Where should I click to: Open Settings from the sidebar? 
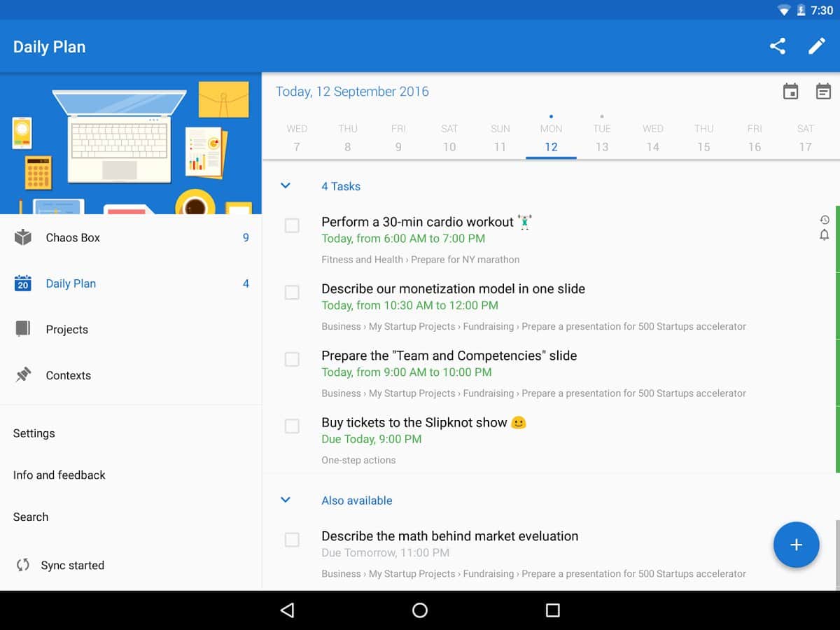point(34,433)
